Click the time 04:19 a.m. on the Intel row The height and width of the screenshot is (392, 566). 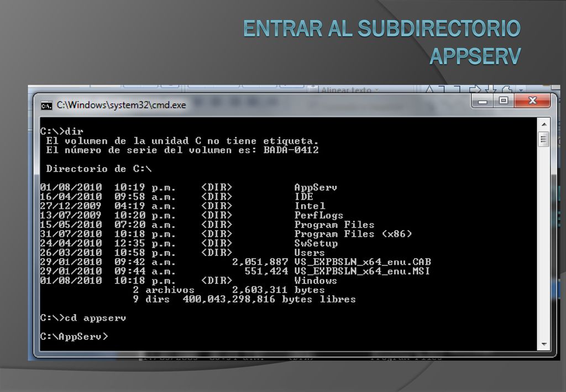tap(145, 206)
